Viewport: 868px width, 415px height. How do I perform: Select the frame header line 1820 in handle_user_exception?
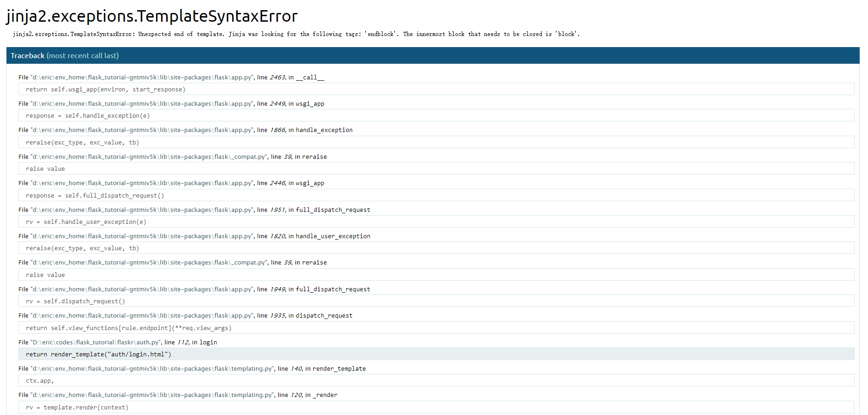coord(194,236)
